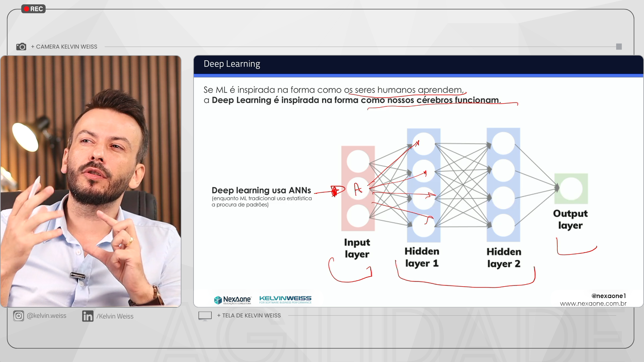Click the 'Input layer' label
This screenshot has width=644, height=362.
tap(357, 248)
